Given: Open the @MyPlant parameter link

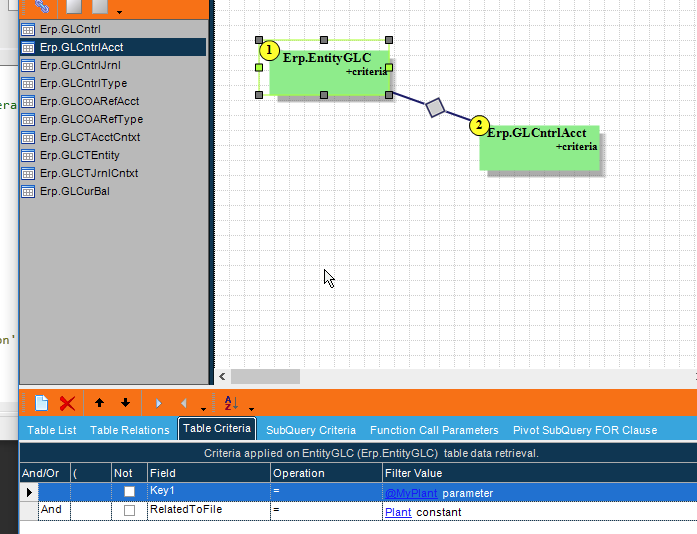Looking at the screenshot, I should point(411,493).
